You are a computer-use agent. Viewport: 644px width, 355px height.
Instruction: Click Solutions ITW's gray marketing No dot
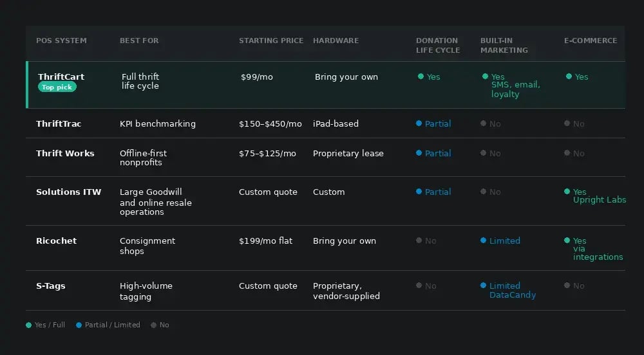(484, 192)
